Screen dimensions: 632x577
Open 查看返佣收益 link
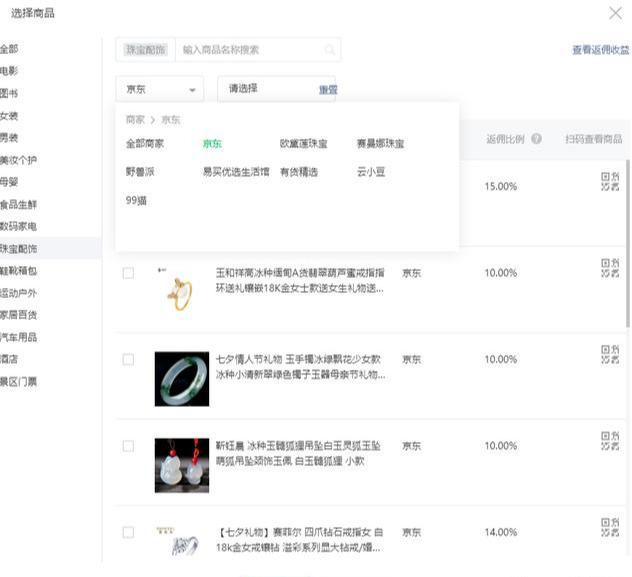tap(600, 50)
